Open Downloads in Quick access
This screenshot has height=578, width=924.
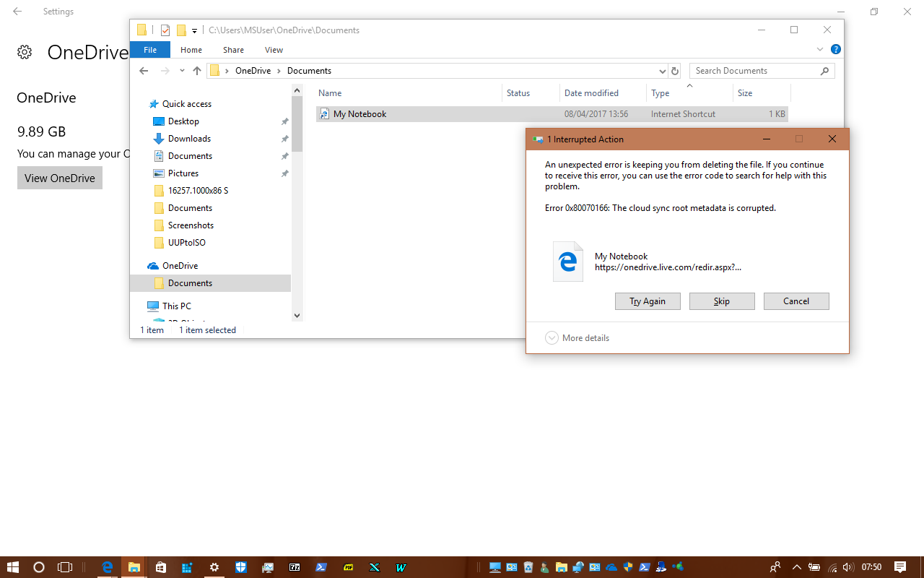coord(189,139)
